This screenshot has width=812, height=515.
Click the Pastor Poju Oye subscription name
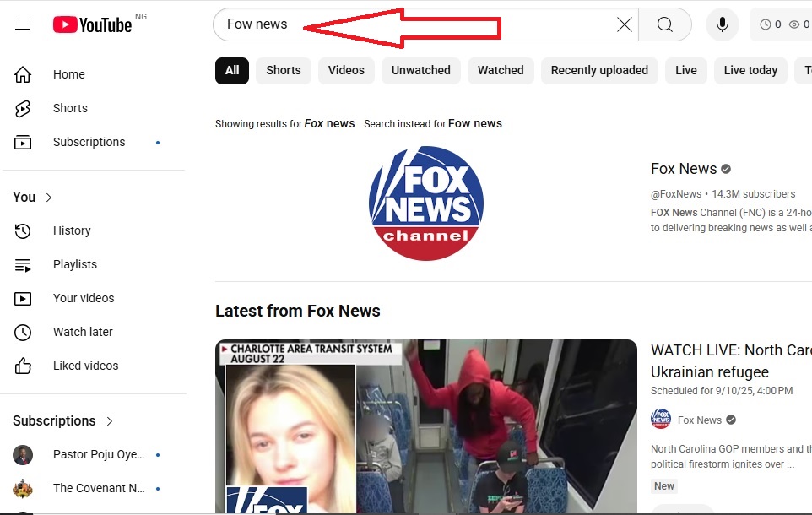click(99, 455)
